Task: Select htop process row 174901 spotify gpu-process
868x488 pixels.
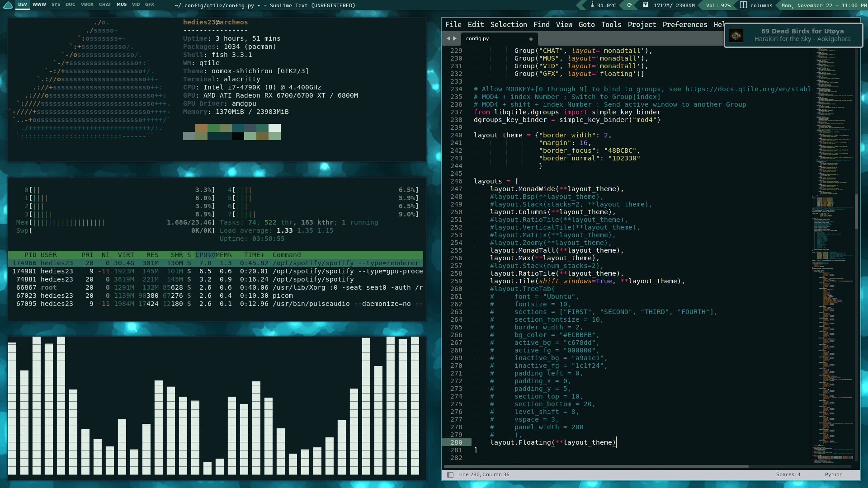Action: (216, 271)
